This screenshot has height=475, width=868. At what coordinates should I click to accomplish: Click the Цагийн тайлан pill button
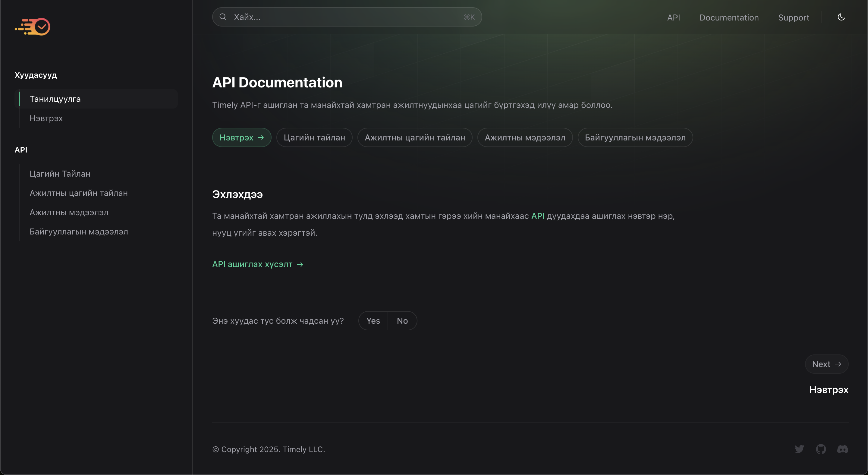click(x=314, y=137)
